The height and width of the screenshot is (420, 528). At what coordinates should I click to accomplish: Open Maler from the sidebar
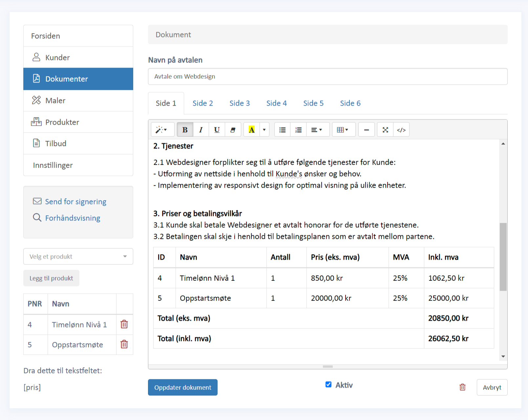(78, 100)
